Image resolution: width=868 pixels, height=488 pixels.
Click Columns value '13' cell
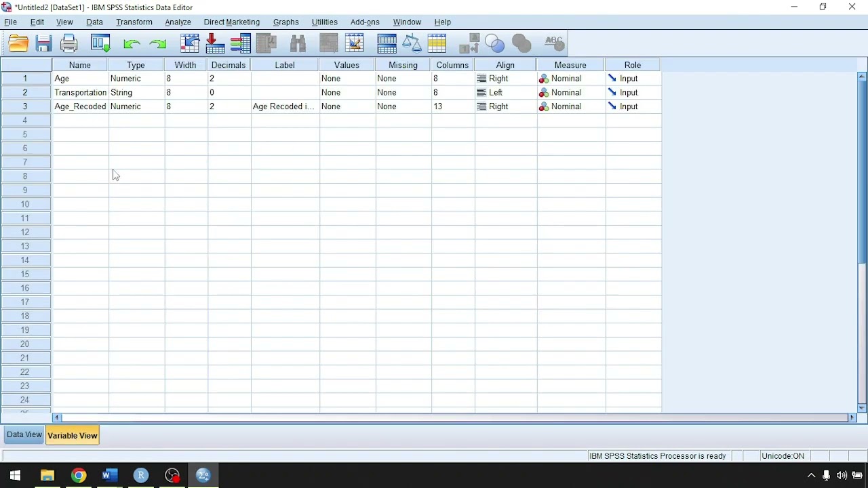pos(453,106)
